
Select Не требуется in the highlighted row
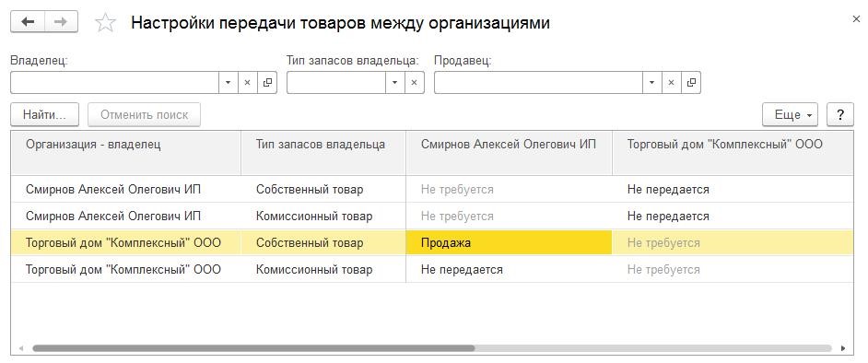(x=733, y=242)
